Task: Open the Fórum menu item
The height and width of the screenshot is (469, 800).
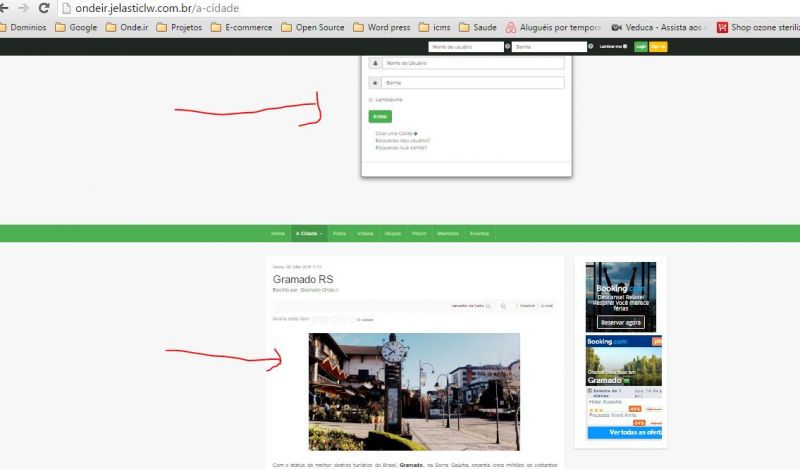Action: click(419, 233)
